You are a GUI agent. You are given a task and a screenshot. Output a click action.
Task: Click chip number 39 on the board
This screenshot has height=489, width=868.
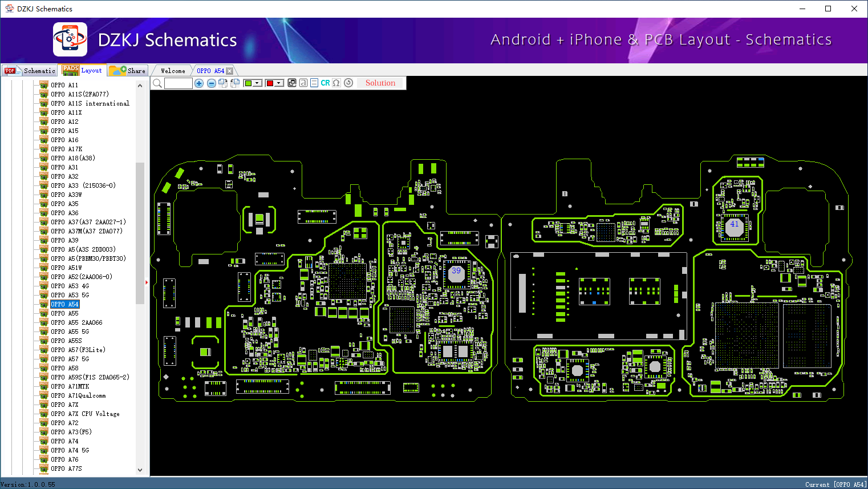pyautogui.click(x=456, y=272)
